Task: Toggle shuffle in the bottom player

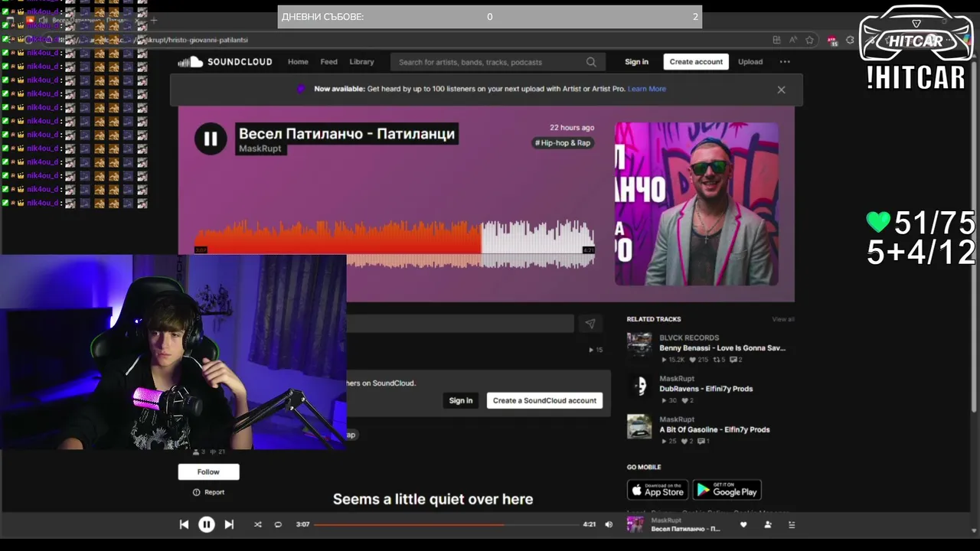Action: (x=257, y=524)
